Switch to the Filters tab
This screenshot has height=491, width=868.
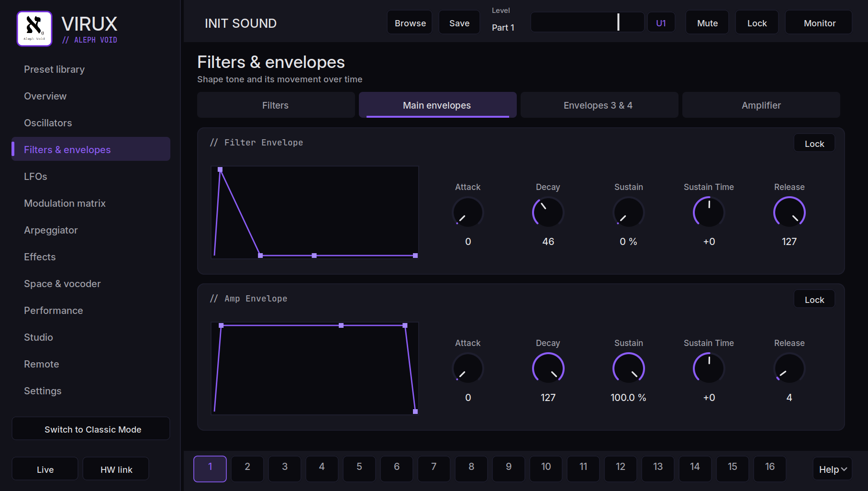276,105
